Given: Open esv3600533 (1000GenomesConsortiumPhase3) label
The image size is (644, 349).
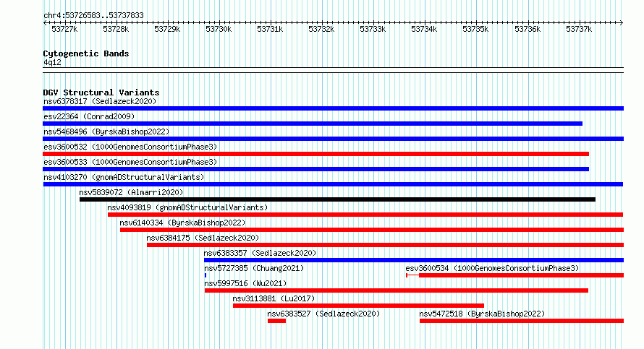Looking at the screenshot, I should tap(130, 162).
